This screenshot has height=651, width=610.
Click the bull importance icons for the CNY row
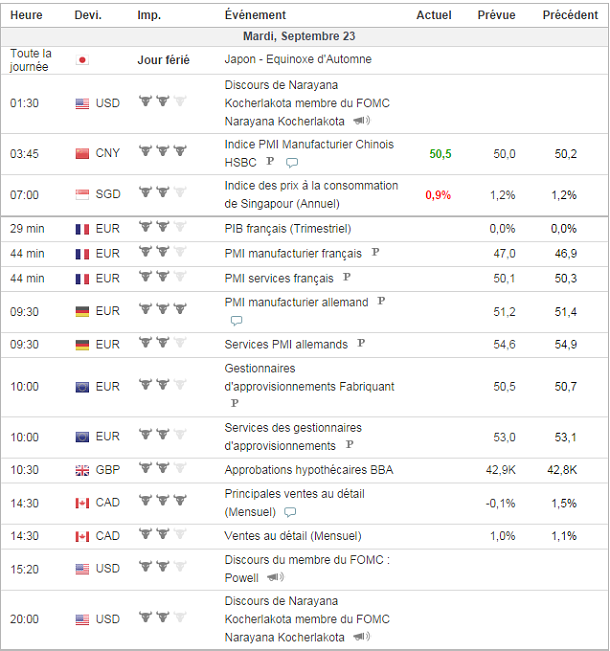[162, 152]
